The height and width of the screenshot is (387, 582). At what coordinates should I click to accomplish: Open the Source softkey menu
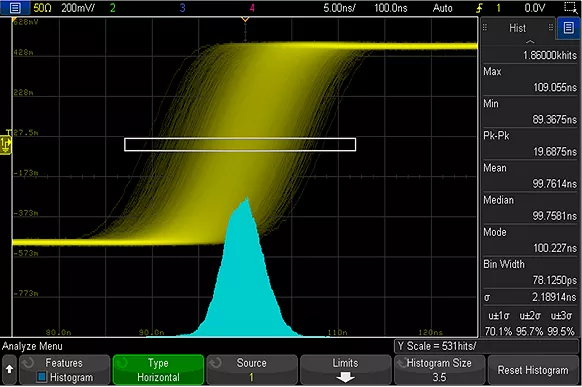[x=252, y=370]
